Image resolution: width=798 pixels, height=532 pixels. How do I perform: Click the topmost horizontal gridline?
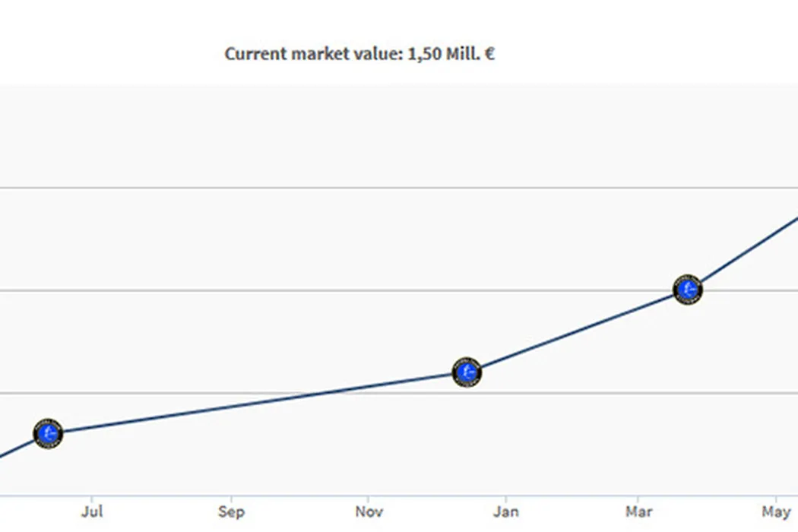tap(380, 187)
